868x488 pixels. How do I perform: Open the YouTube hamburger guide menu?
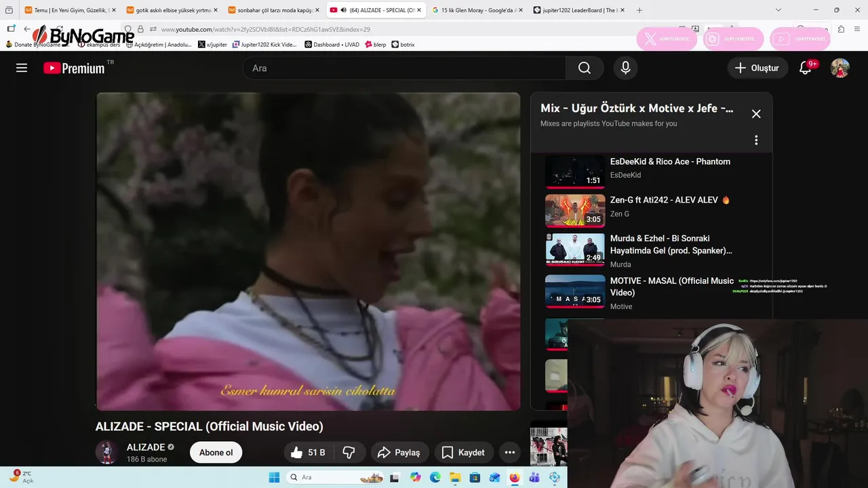click(22, 68)
